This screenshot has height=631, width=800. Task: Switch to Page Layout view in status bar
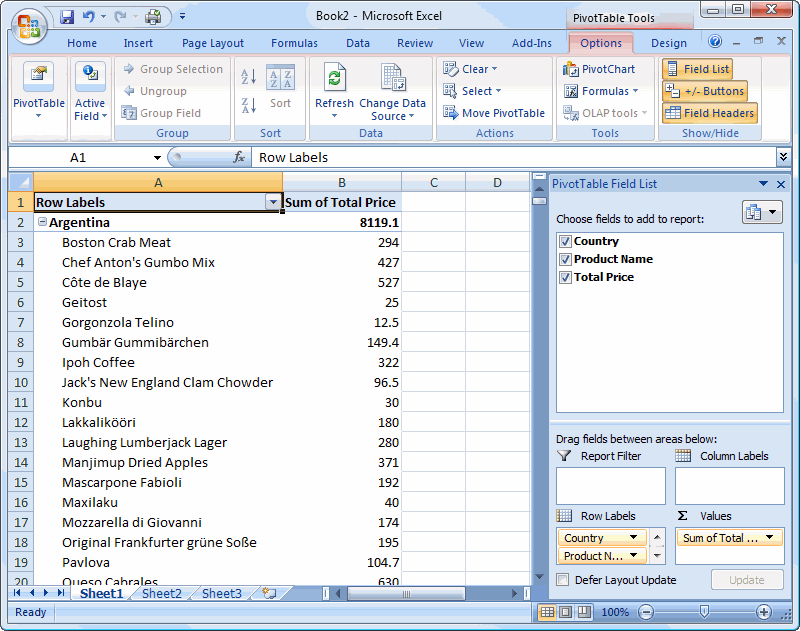click(x=565, y=612)
